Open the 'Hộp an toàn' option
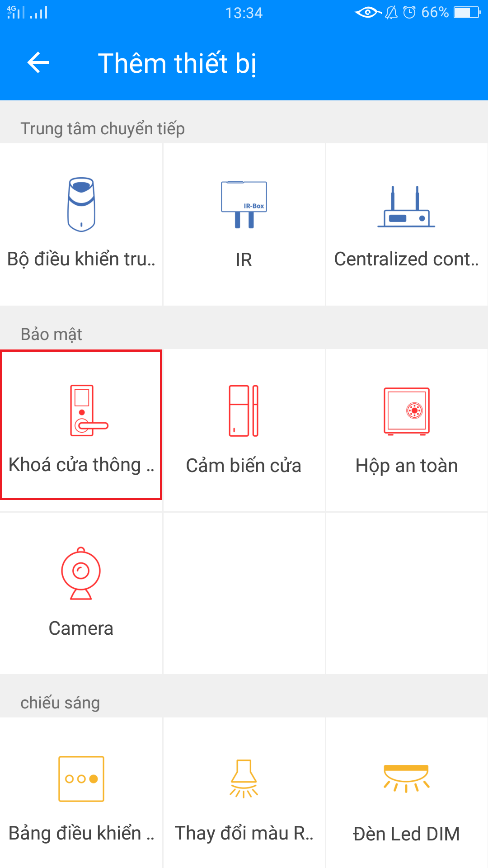Screen dimensions: 488x868 406,466
